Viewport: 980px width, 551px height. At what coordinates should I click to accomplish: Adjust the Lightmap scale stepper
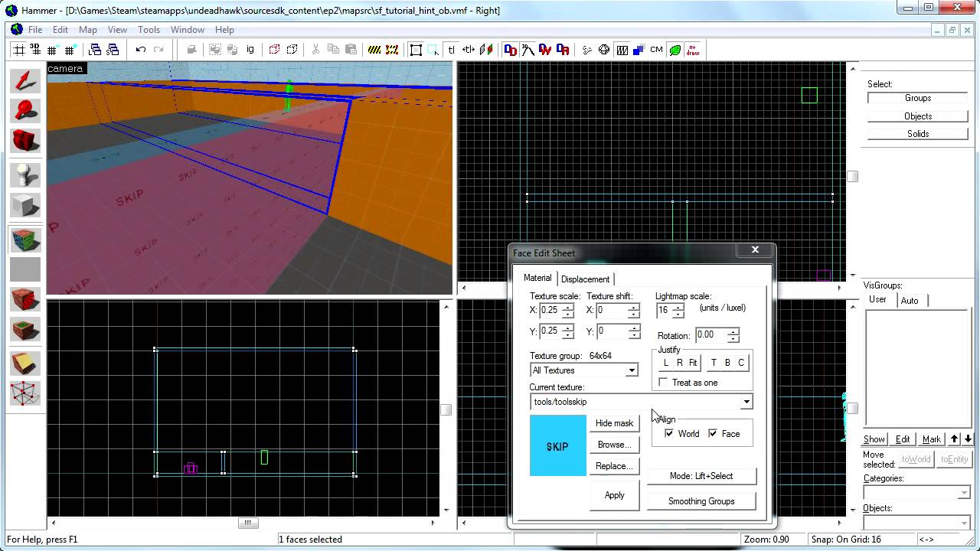[x=678, y=311]
